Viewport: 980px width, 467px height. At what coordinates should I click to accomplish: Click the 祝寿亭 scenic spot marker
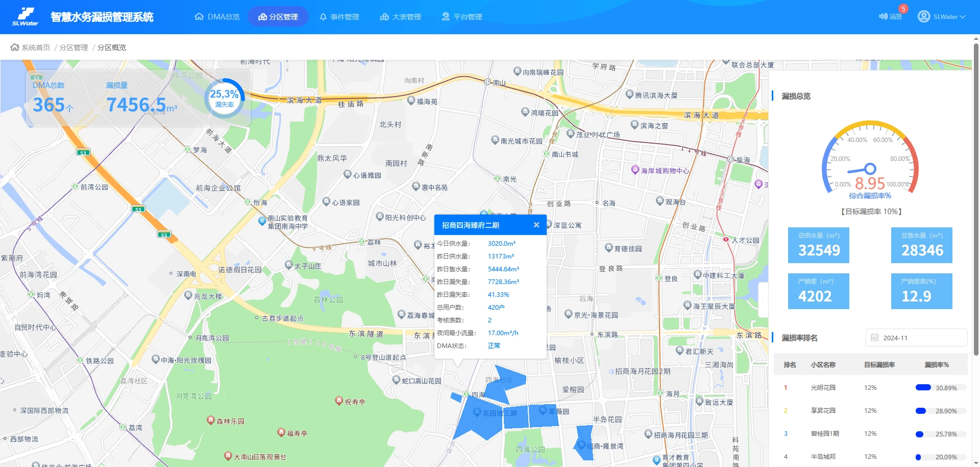(x=339, y=401)
